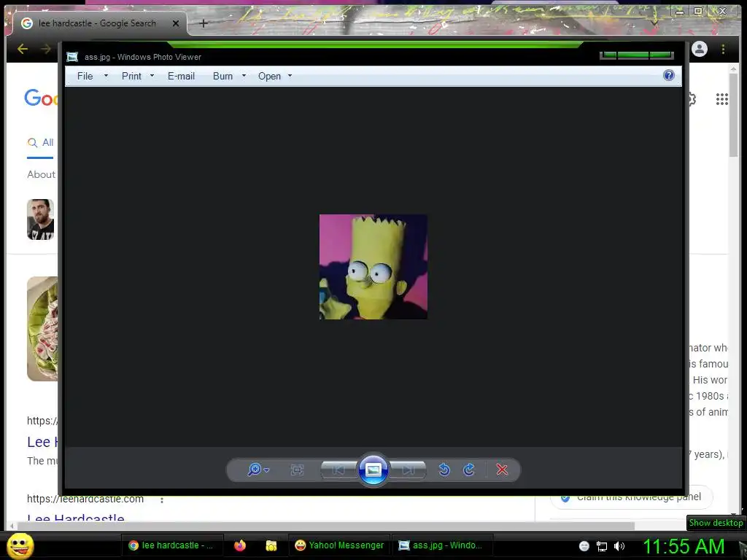Click Photo Viewer title bar icon
The image size is (747, 560).
[72, 57]
